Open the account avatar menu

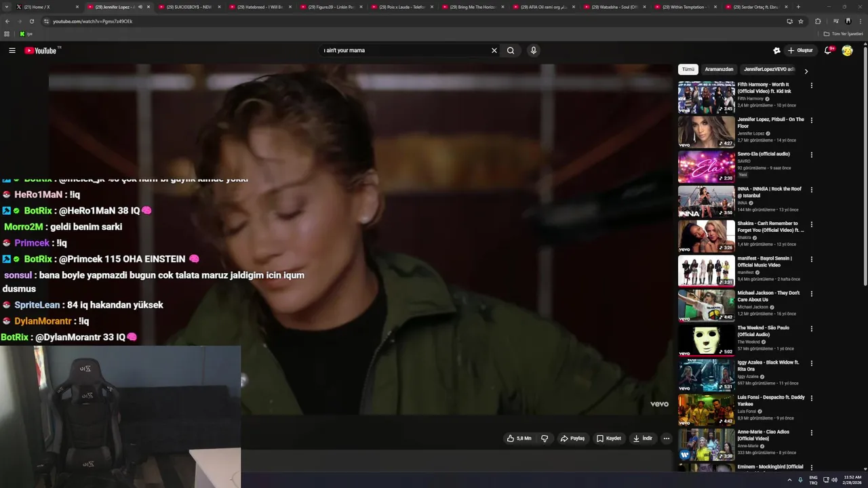coord(847,50)
